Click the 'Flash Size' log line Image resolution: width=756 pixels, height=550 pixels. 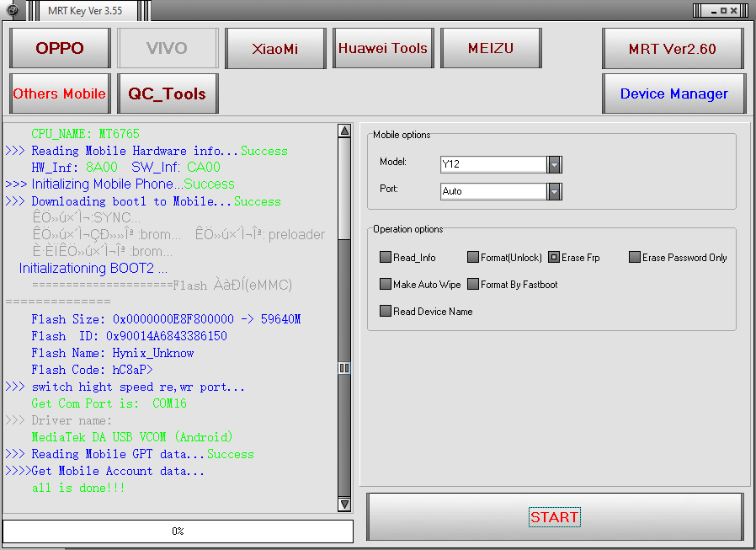coord(167,319)
